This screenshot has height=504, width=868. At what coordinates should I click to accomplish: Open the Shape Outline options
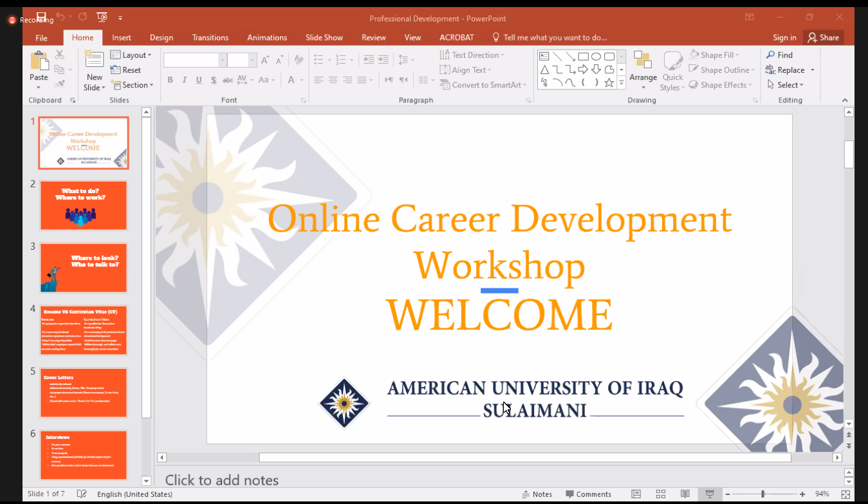tap(721, 70)
